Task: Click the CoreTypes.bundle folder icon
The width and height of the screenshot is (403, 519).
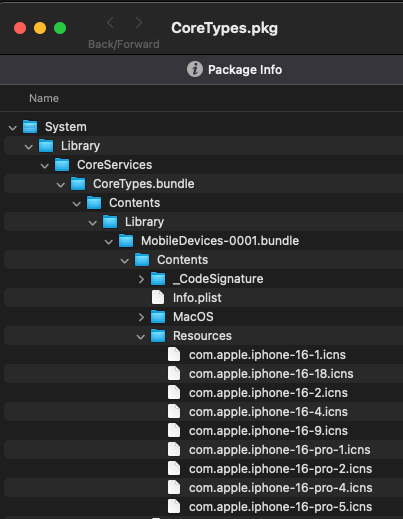Action: point(78,184)
